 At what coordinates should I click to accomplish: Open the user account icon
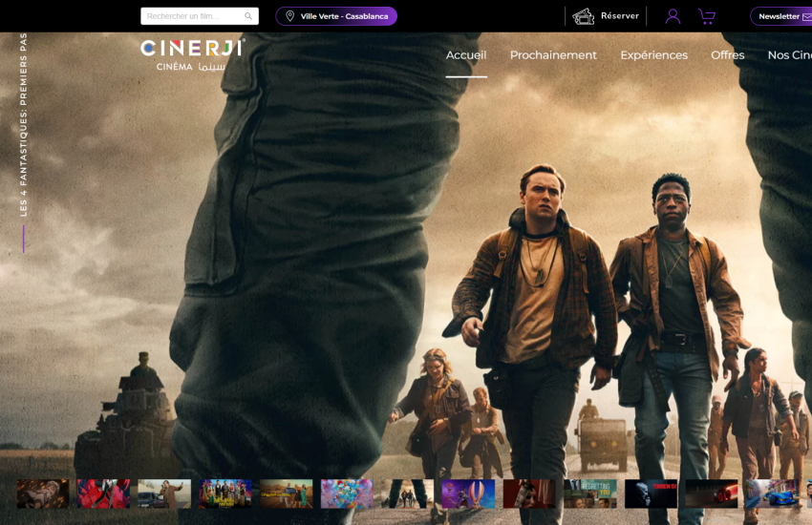(673, 16)
